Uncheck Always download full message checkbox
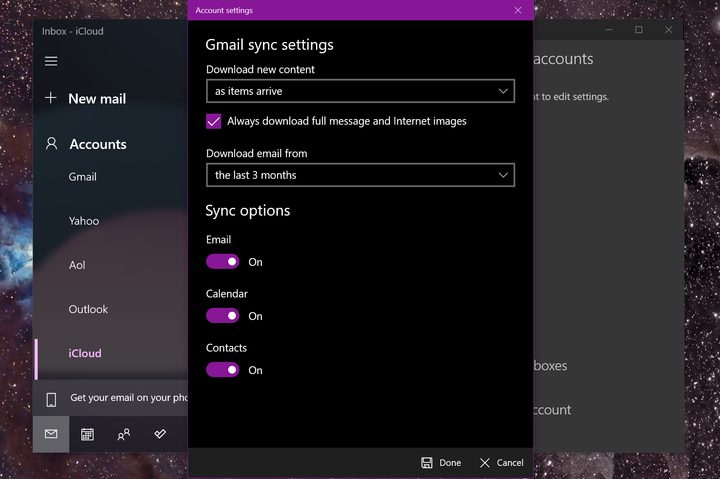Screen dimensions: 720x479 [x=214, y=121]
